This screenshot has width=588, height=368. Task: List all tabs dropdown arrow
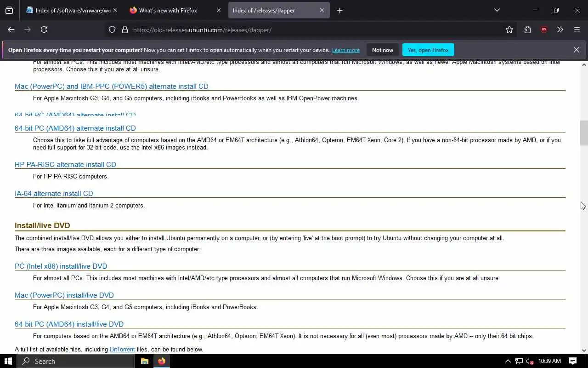click(x=497, y=10)
